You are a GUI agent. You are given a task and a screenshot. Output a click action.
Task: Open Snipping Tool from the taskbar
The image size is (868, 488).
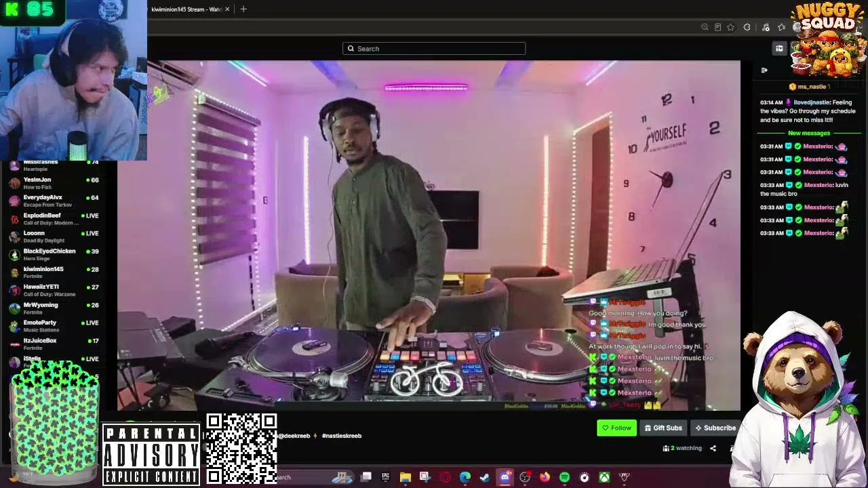[x=425, y=477]
